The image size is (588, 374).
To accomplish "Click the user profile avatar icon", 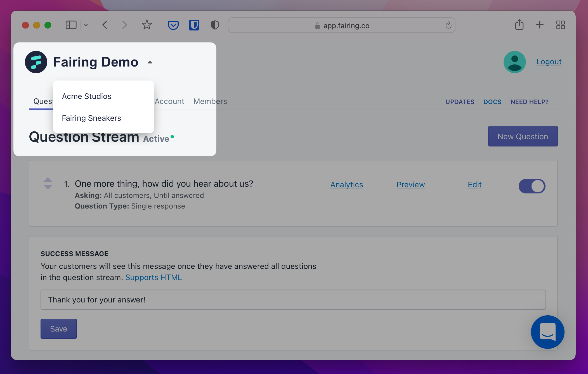I will click(x=514, y=62).
